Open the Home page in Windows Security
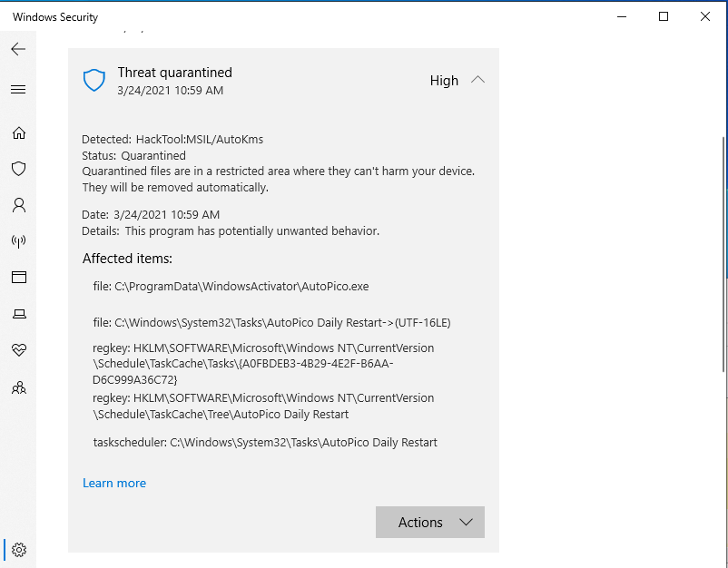Image resolution: width=728 pixels, height=568 pixels. [18, 132]
